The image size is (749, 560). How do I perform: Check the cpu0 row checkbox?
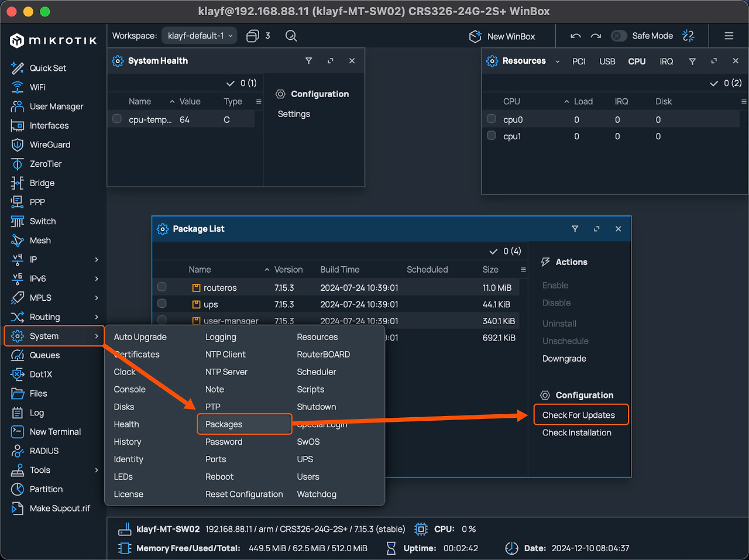pyautogui.click(x=492, y=119)
